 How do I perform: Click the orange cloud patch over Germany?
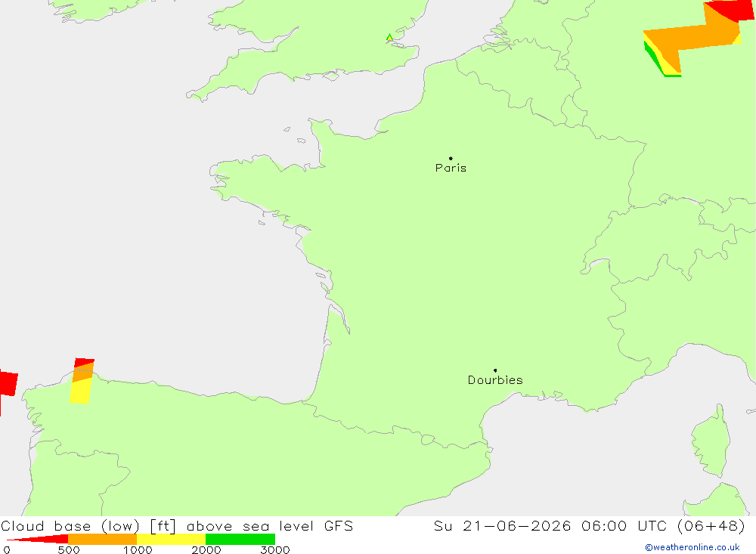point(690,36)
